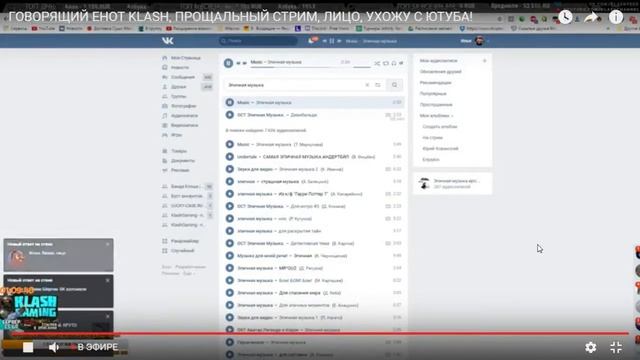Exit fullscreen mode in the video player
This screenshot has height=360, width=640.
(616, 347)
